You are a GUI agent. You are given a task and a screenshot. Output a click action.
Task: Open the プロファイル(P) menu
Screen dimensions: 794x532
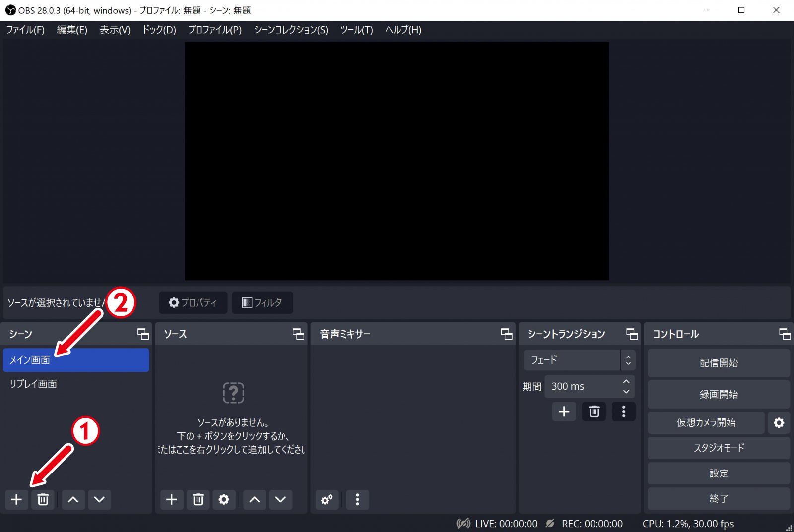pyautogui.click(x=215, y=30)
